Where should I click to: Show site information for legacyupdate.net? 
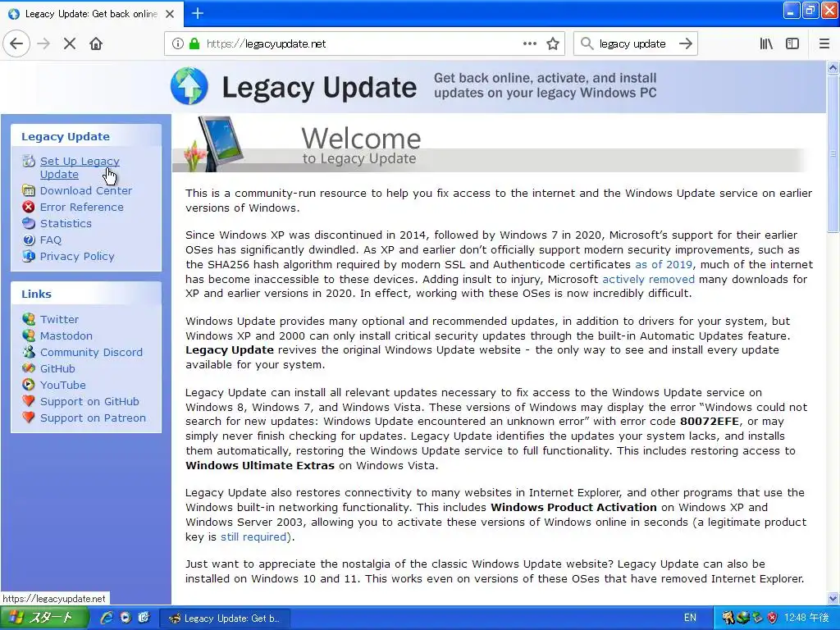[177, 43]
